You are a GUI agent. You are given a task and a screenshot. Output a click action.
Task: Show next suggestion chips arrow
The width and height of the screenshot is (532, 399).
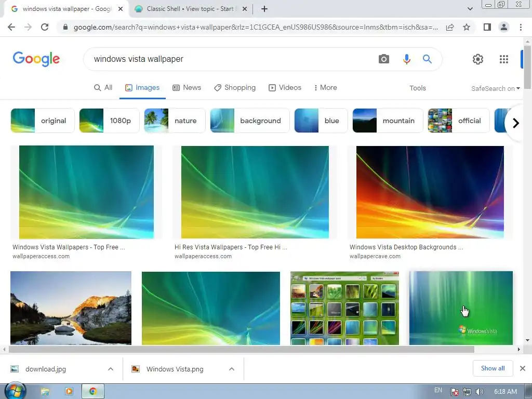(x=516, y=123)
